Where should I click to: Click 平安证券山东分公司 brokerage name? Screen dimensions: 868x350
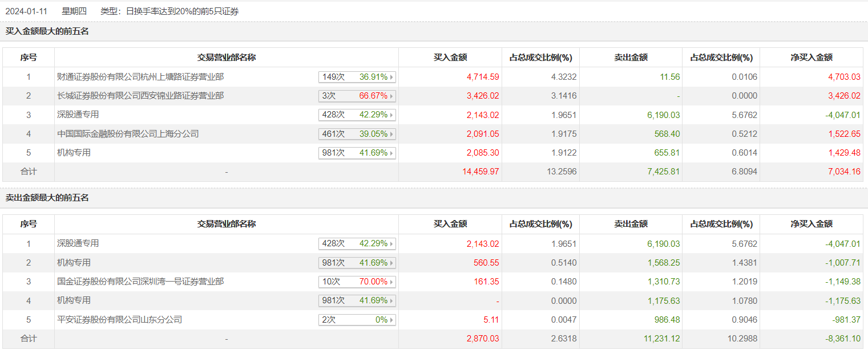(120, 320)
